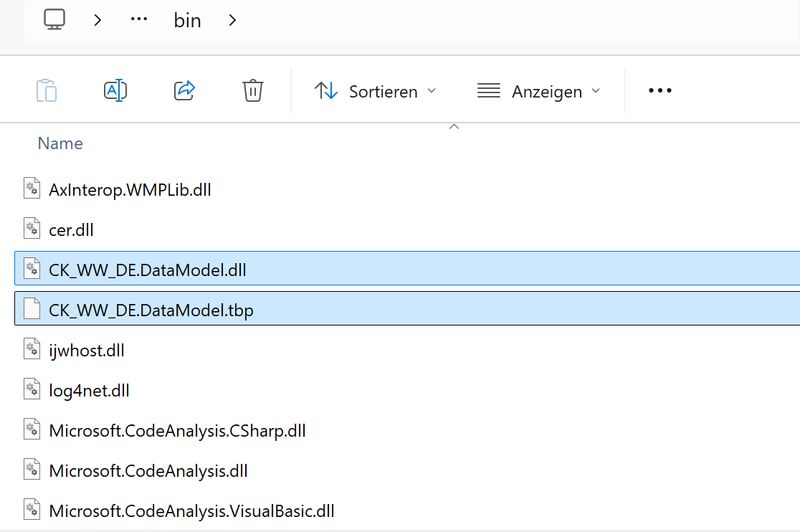The height and width of the screenshot is (532, 800).
Task: Click the cer.dll file icon
Action: pos(32,229)
